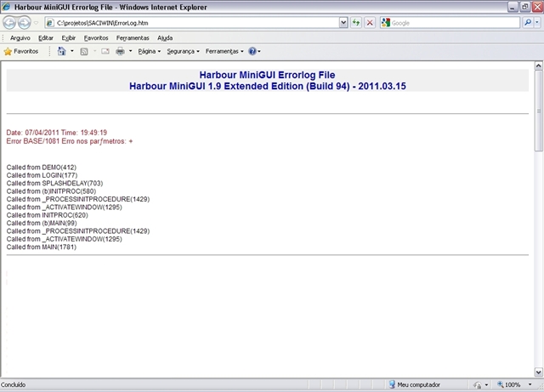Screen dimensions: 544x392
Task: Click the 'Harbour MiniGUI Errorlog File' heading
Action: (x=267, y=75)
